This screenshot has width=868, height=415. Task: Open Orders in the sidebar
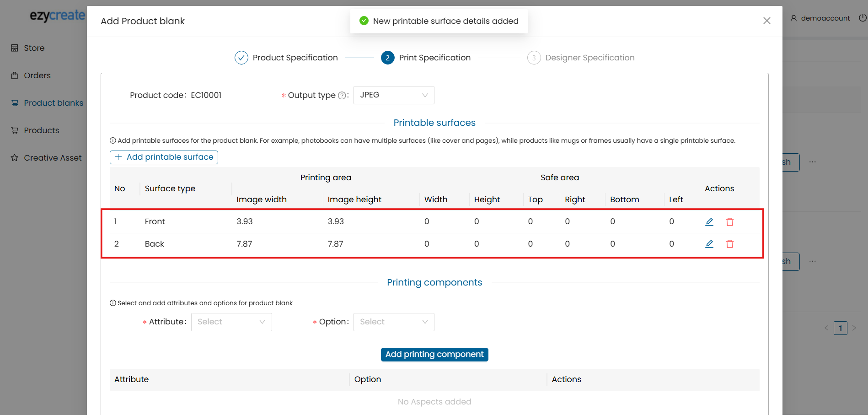[37, 75]
